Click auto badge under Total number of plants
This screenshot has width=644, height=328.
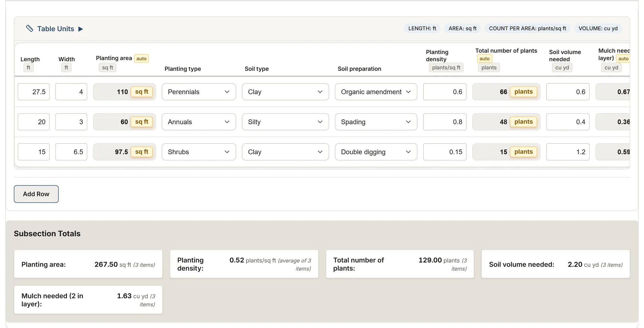(484, 58)
